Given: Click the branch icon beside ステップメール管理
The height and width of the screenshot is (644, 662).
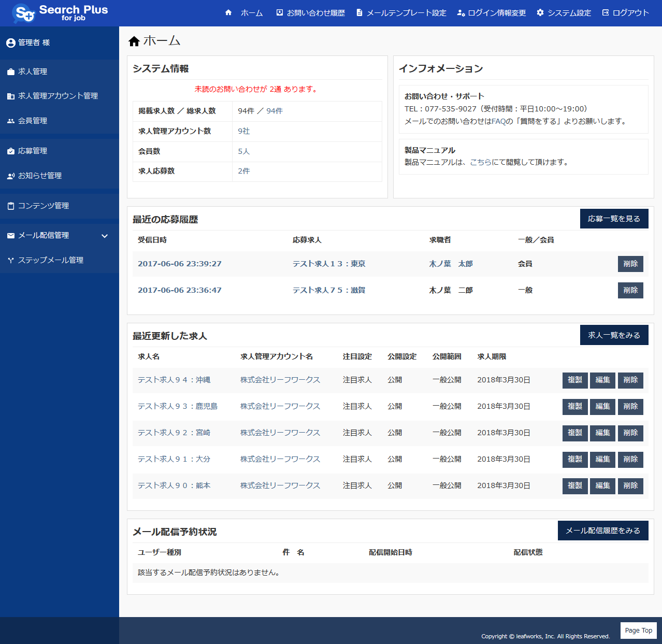Looking at the screenshot, I should pos(10,261).
